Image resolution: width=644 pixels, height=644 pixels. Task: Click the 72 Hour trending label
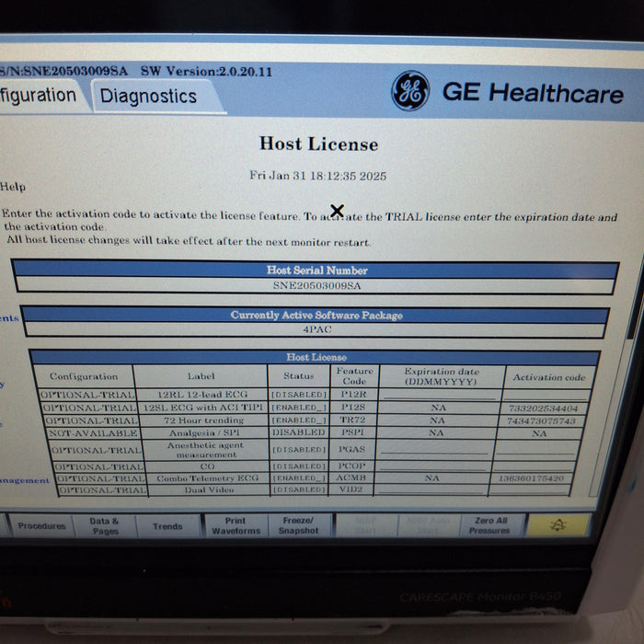click(203, 420)
